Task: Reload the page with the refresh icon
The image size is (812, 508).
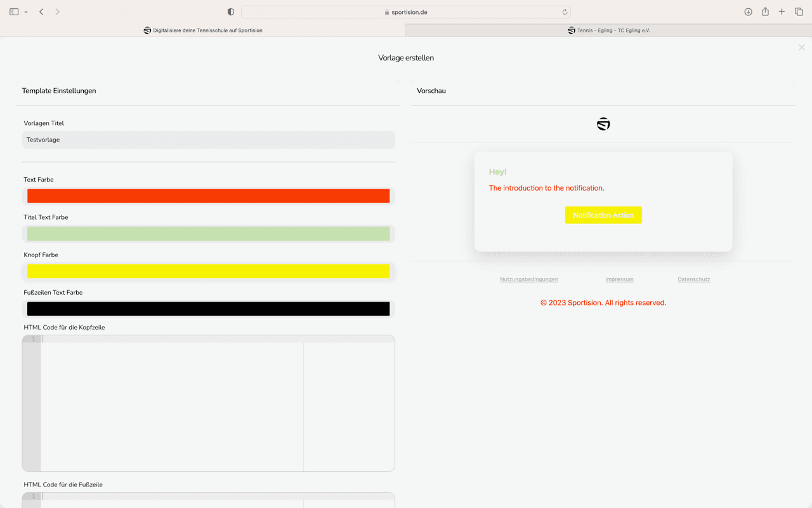Action: pos(565,12)
